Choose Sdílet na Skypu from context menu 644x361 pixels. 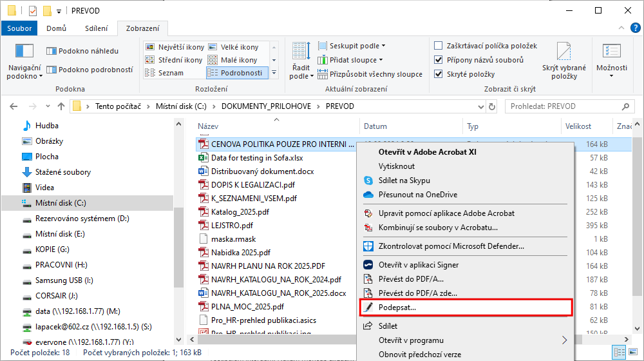404,180
